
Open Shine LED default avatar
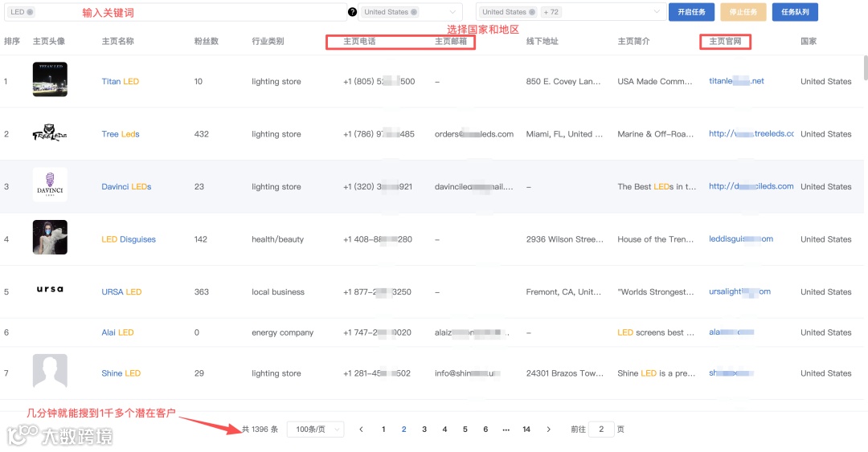(50, 371)
